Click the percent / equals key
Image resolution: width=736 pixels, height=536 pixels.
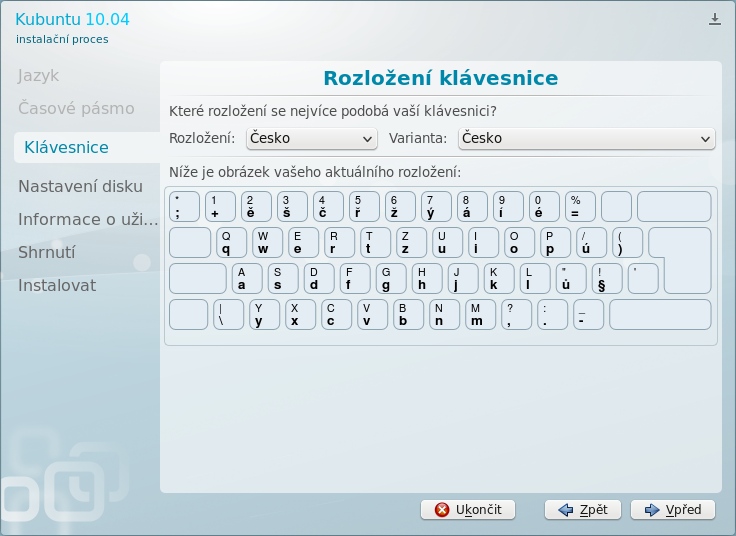(x=581, y=207)
